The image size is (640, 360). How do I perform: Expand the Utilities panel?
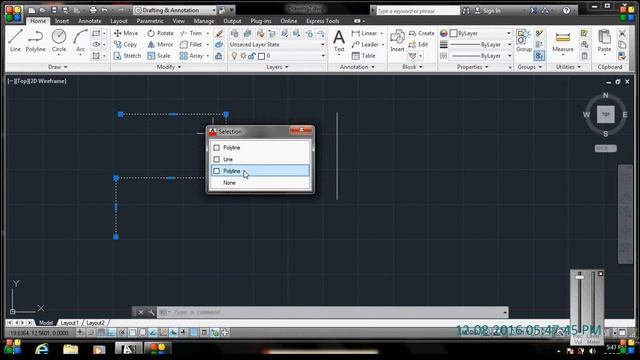[568, 67]
